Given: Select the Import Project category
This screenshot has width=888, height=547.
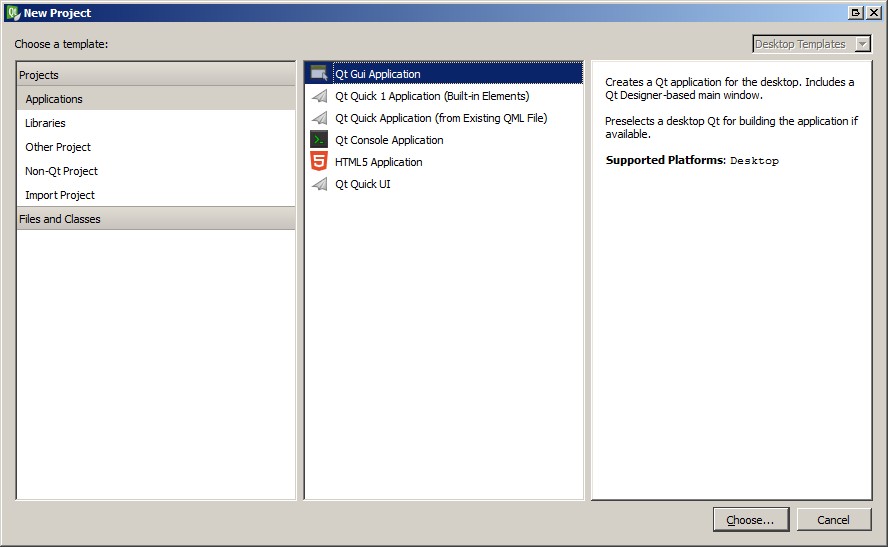Looking at the screenshot, I should tap(156, 195).
